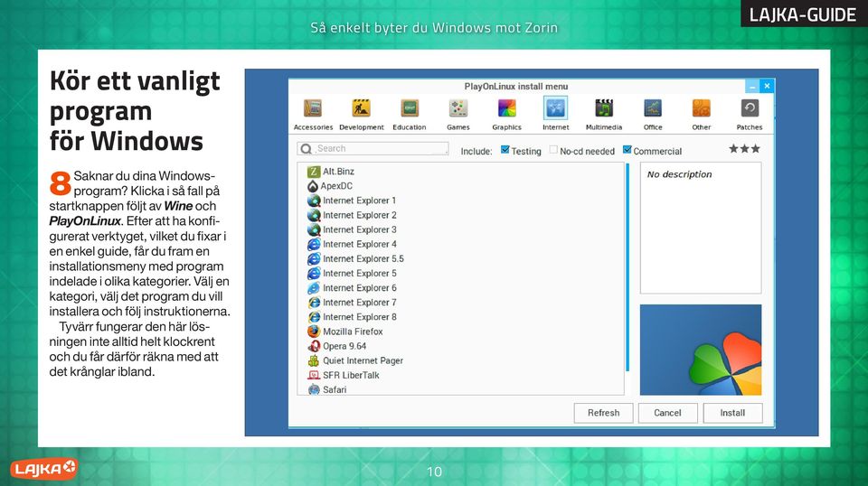Minimize the PlayOnLinux install menu
Image resolution: width=868 pixels, height=486 pixels.
752,86
